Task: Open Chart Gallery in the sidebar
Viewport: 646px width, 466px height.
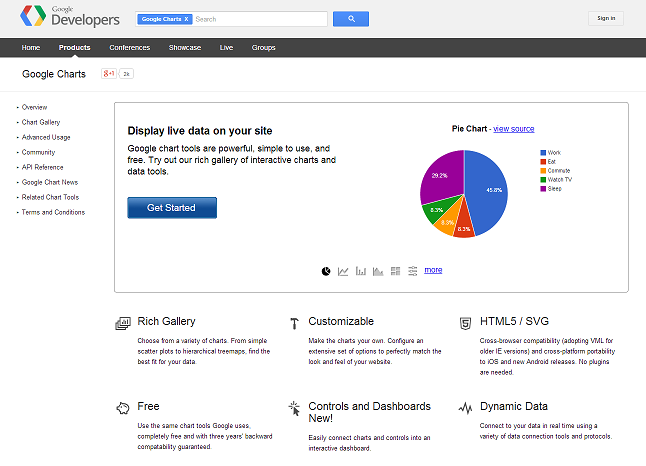Action: point(41,122)
